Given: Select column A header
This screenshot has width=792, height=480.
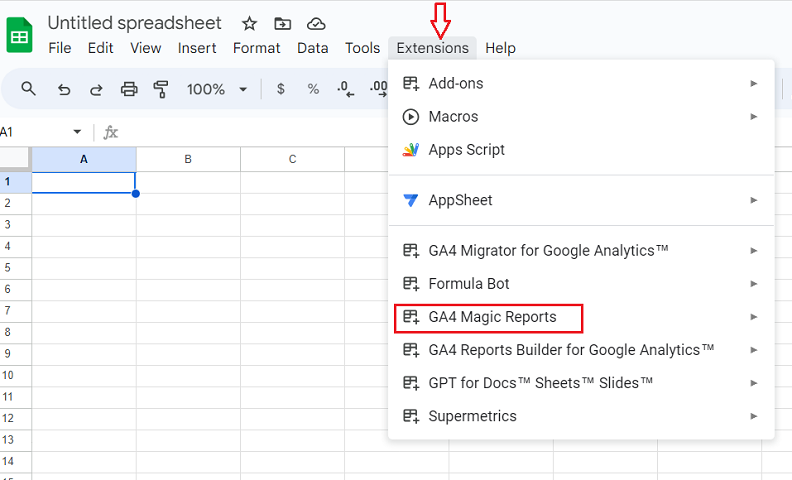Looking at the screenshot, I should [x=84, y=159].
